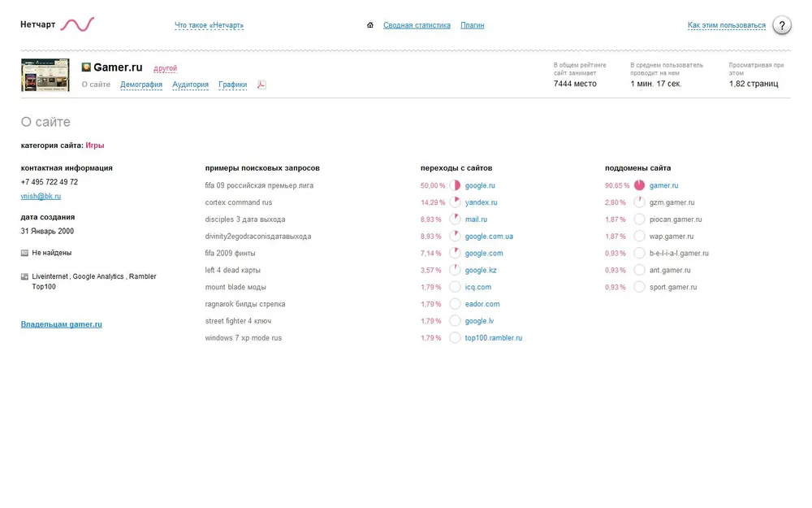Expand 'Что такое «Нетчарт»' info link
This screenshot has width=812, height=508.
click(x=209, y=25)
